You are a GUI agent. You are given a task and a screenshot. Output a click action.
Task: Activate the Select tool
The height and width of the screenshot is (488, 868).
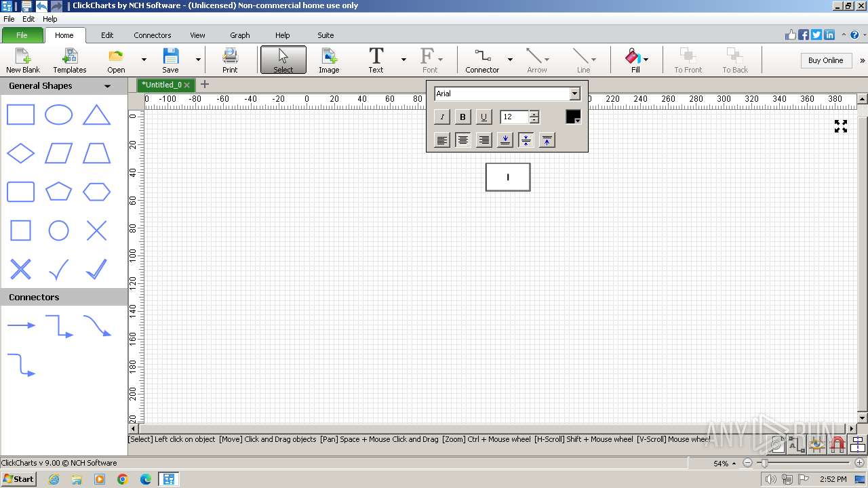point(283,60)
